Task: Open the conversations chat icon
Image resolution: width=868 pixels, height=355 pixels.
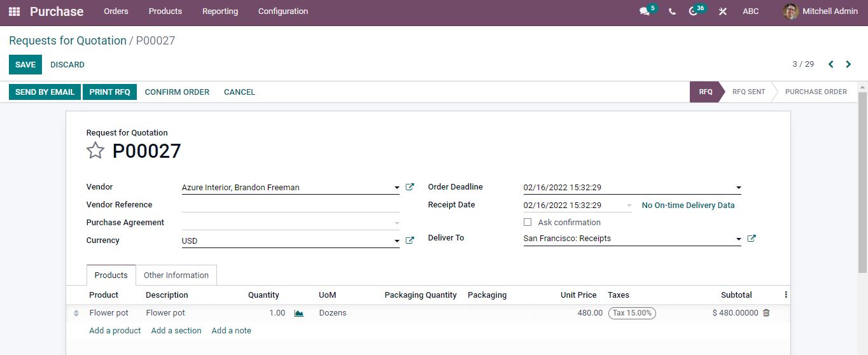Action: (x=645, y=11)
